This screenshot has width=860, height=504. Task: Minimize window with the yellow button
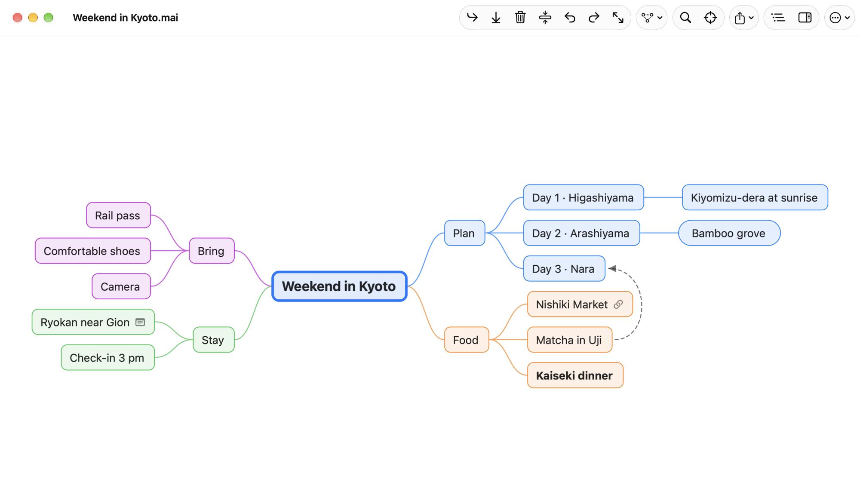click(x=33, y=18)
